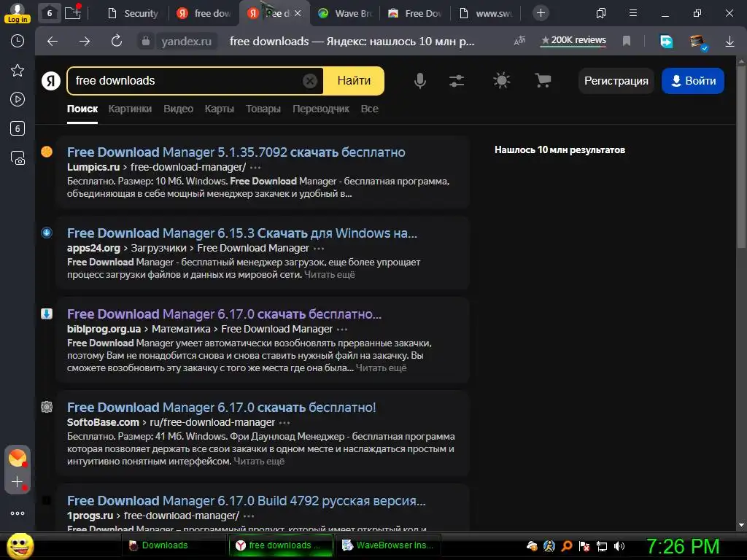Screen dimensions: 747x560
Task: Select the Переводчик search tab
Action: [321, 109]
